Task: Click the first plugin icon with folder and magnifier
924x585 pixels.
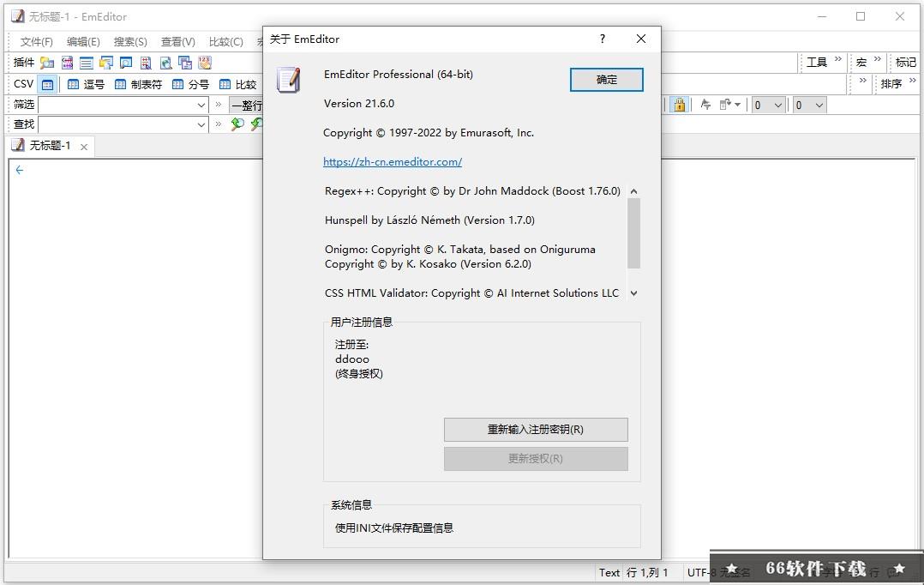Action: [47, 63]
